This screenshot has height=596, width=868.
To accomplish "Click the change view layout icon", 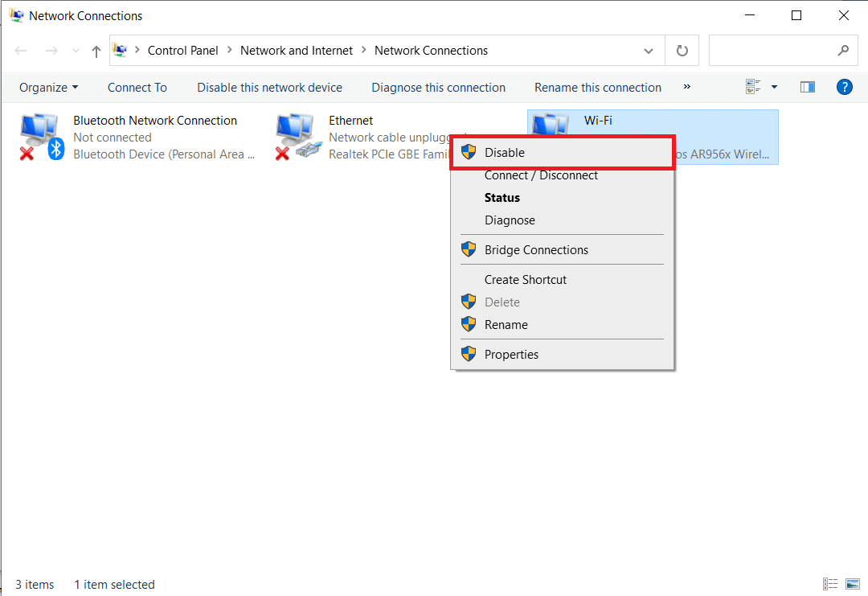I will tap(753, 87).
